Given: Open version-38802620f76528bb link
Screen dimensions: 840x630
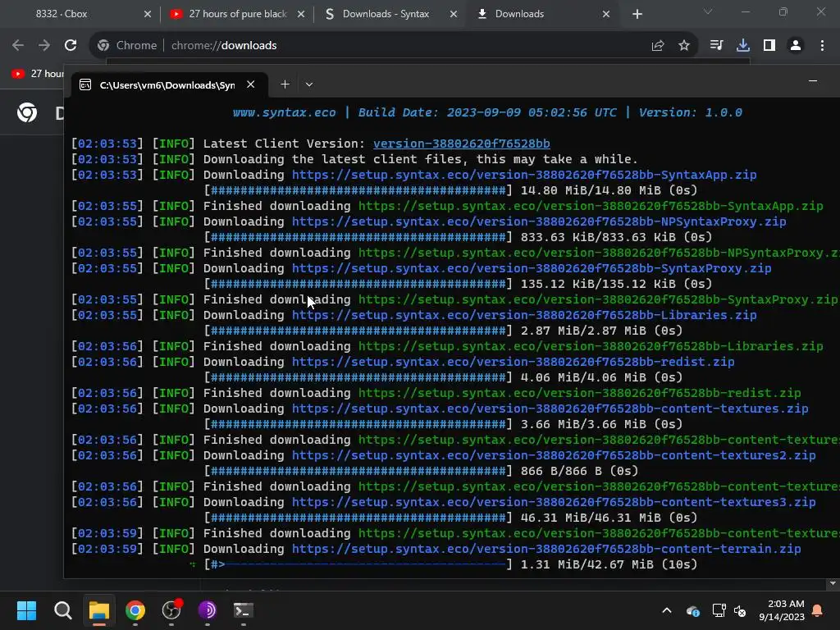Looking at the screenshot, I should click(462, 144).
